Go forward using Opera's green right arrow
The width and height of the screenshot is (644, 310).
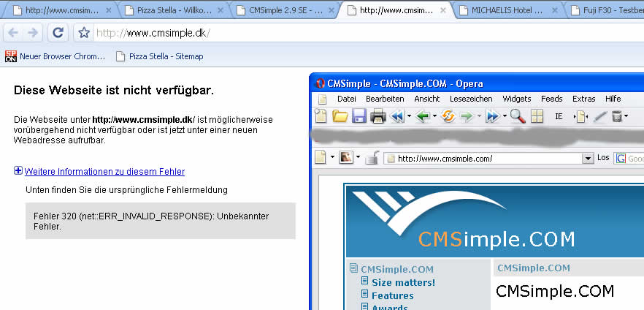[467, 117]
